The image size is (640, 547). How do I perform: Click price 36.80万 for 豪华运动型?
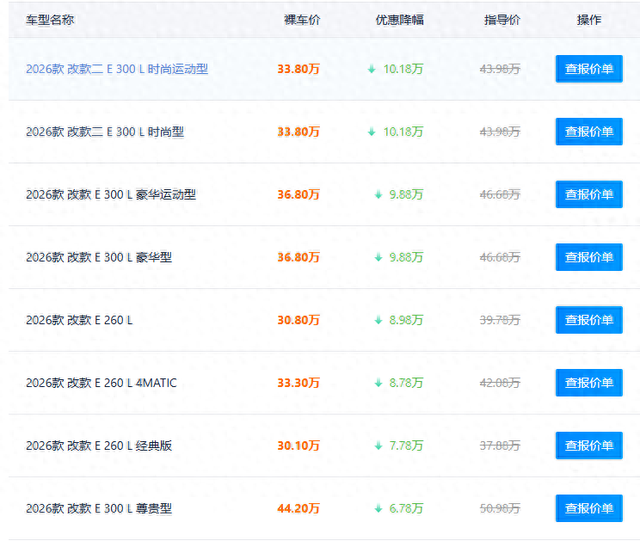pos(298,195)
